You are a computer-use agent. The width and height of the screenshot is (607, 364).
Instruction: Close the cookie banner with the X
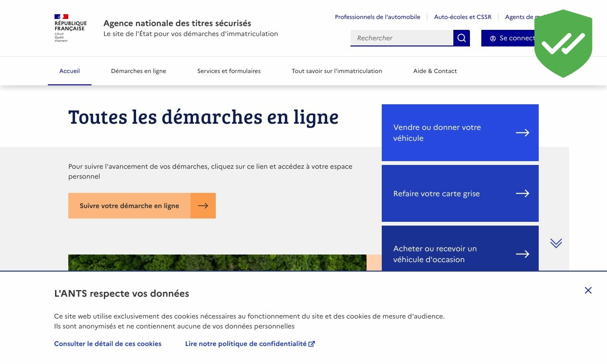point(588,290)
